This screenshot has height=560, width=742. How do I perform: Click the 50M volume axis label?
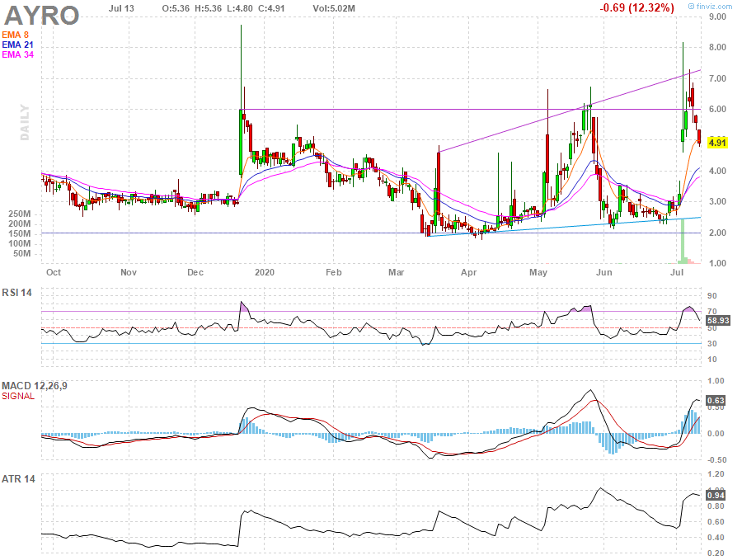21,254
